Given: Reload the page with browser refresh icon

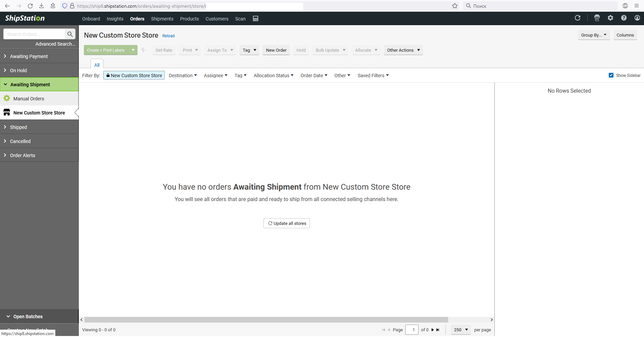Looking at the screenshot, I should coord(30,6).
